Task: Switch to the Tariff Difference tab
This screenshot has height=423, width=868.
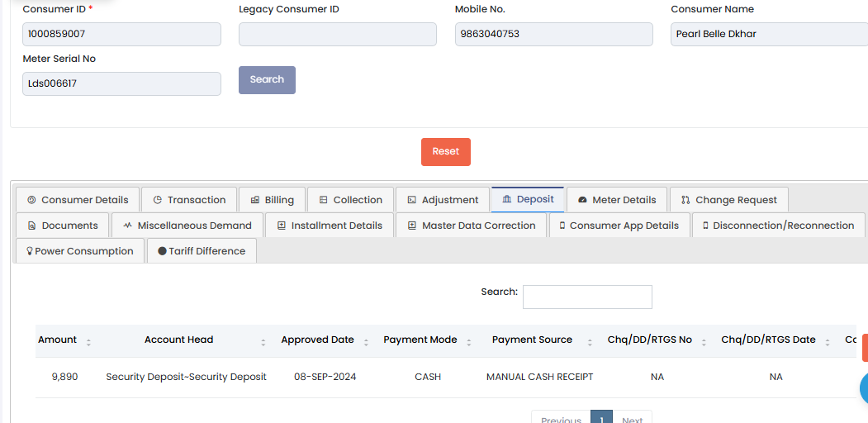Action: click(202, 251)
